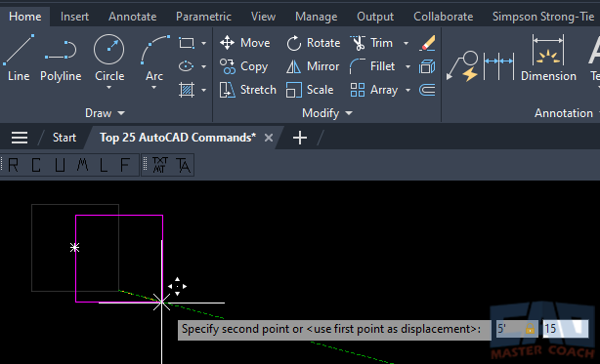Select the Polyline tool
The width and height of the screenshot is (600, 364).
(x=61, y=58)
